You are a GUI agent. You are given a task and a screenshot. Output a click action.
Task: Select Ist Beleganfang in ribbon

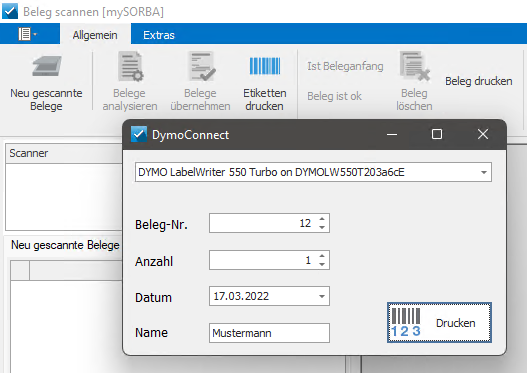pos(345,66)
